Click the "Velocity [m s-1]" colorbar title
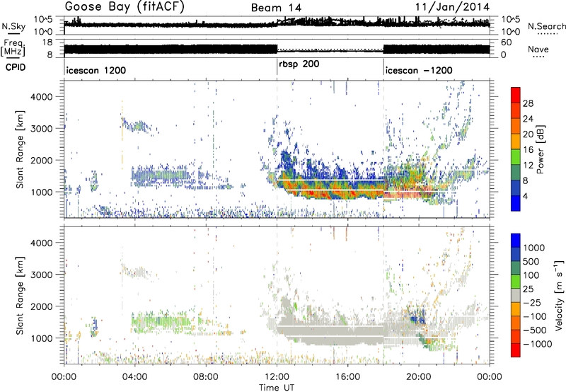 (559, 295)
